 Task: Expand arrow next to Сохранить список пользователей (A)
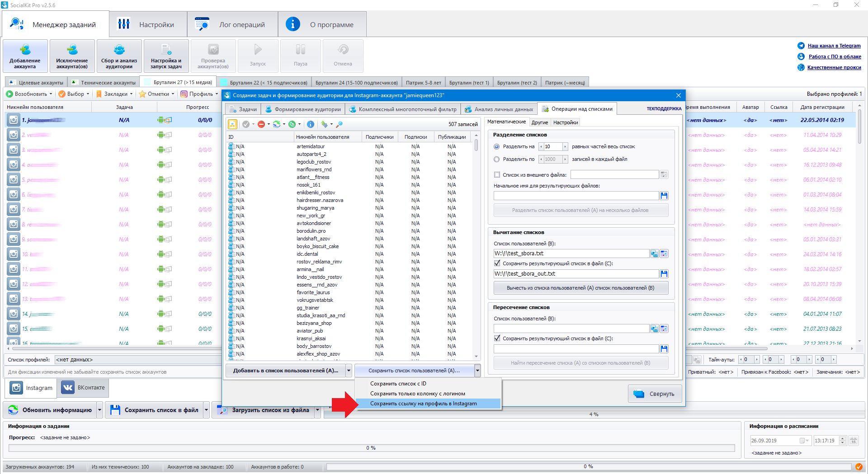477,371
